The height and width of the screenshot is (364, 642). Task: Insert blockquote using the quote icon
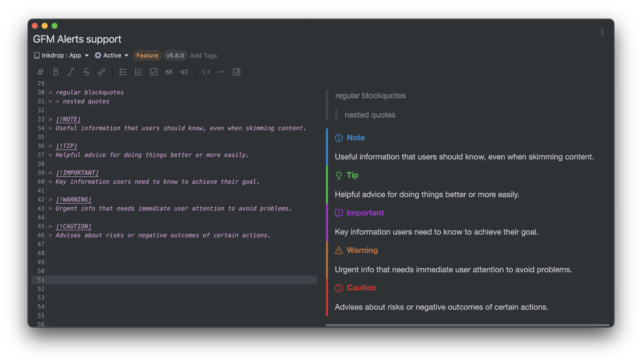click(169, 72)
